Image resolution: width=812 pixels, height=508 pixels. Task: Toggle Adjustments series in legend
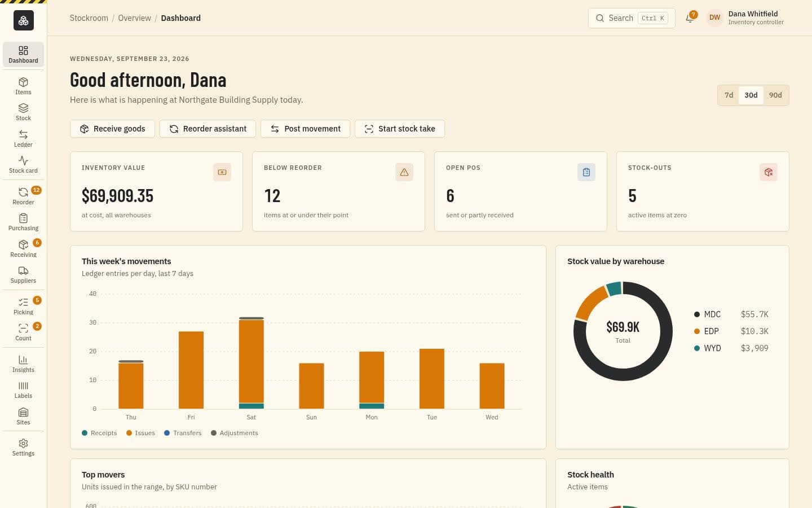[x=234, y=433]
